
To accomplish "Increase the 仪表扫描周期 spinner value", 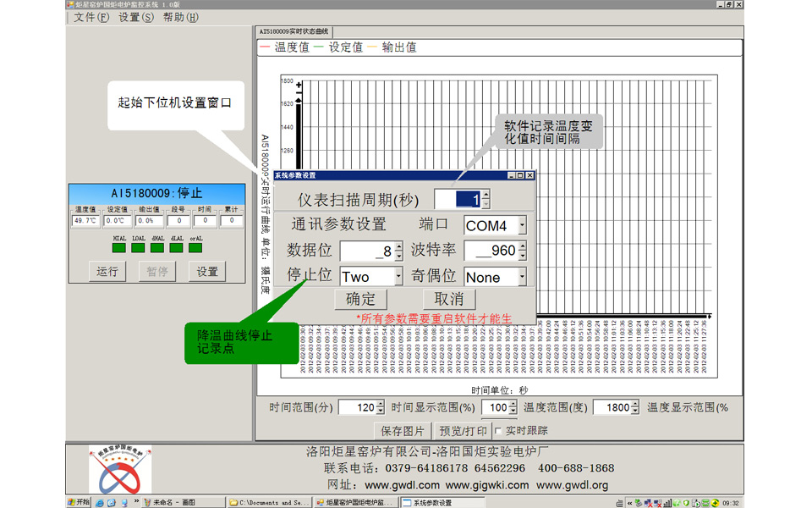I will pos(486,195).
